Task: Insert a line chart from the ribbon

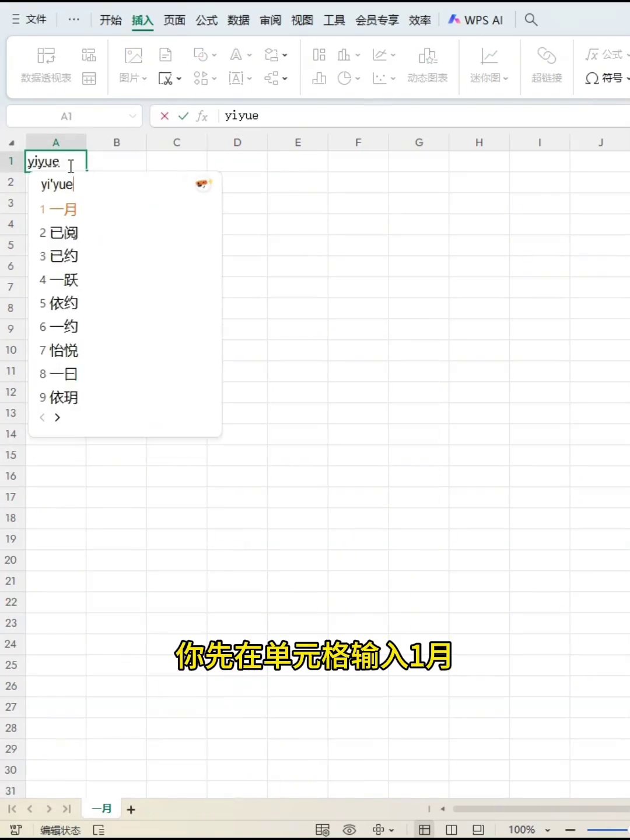Action: [x=380, y=55]
